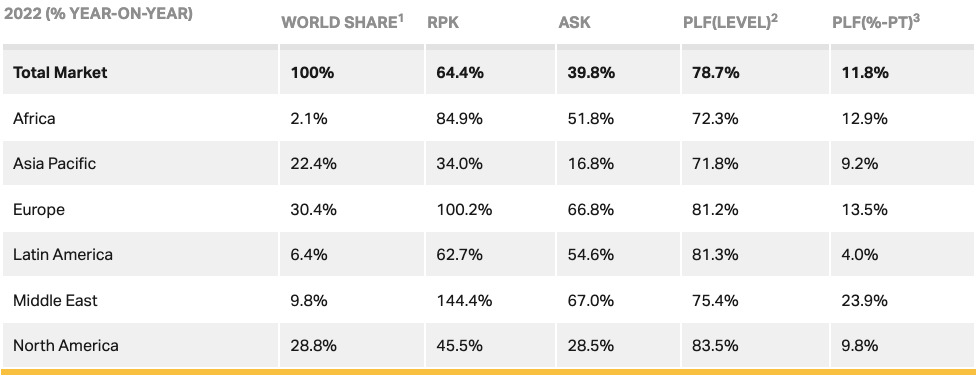The image size is (977, 379).
Task: Click the PLF(%-PT) column header
Action: click(877, 22)
